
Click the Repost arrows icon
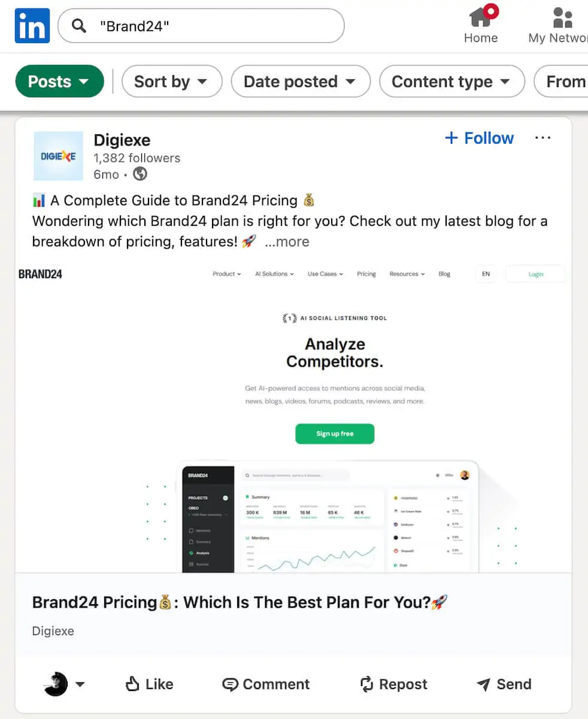coord(366,684)
